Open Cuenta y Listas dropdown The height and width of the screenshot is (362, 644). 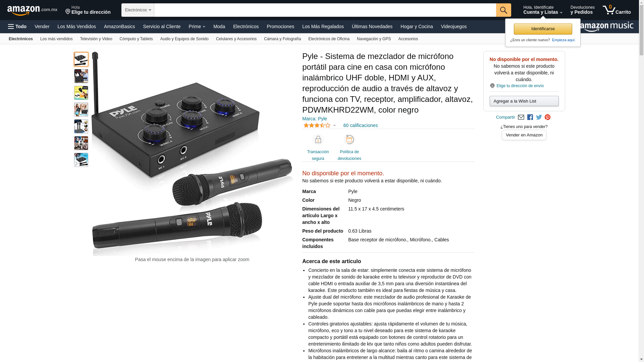[543, 10]
